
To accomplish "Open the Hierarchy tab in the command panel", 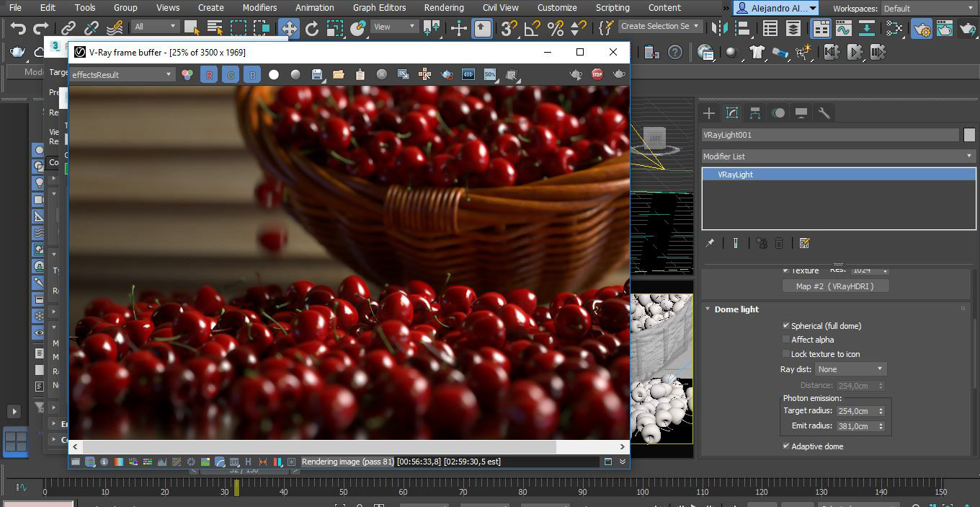I will 754,113.
